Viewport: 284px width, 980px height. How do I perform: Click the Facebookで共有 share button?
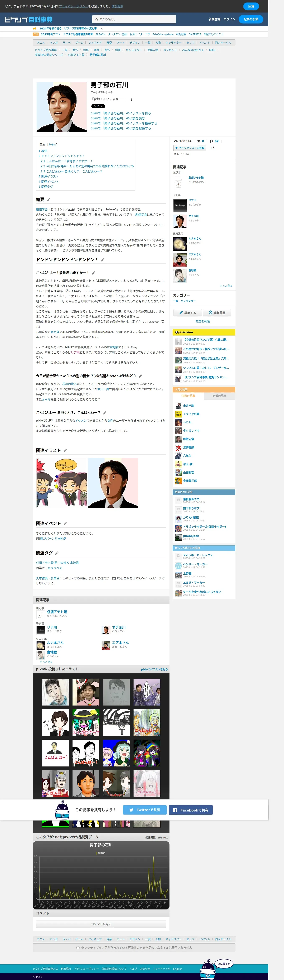point(191,810)
